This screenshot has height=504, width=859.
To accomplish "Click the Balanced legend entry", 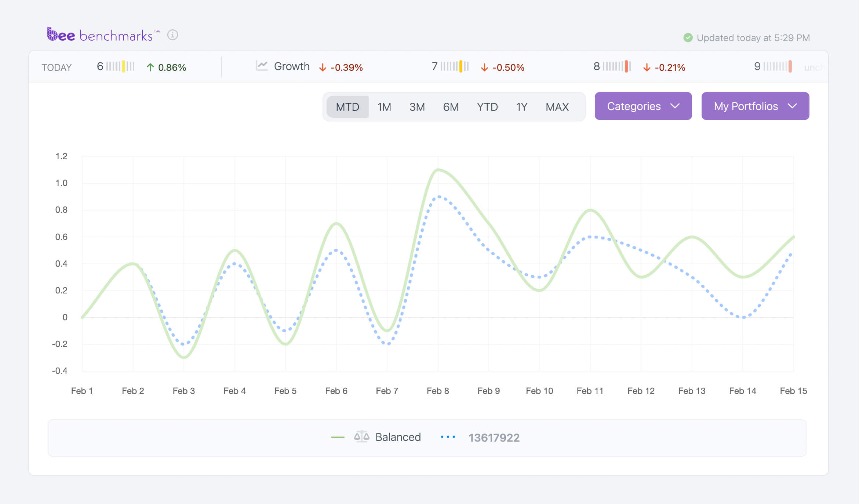I will (x=398, y=437).
